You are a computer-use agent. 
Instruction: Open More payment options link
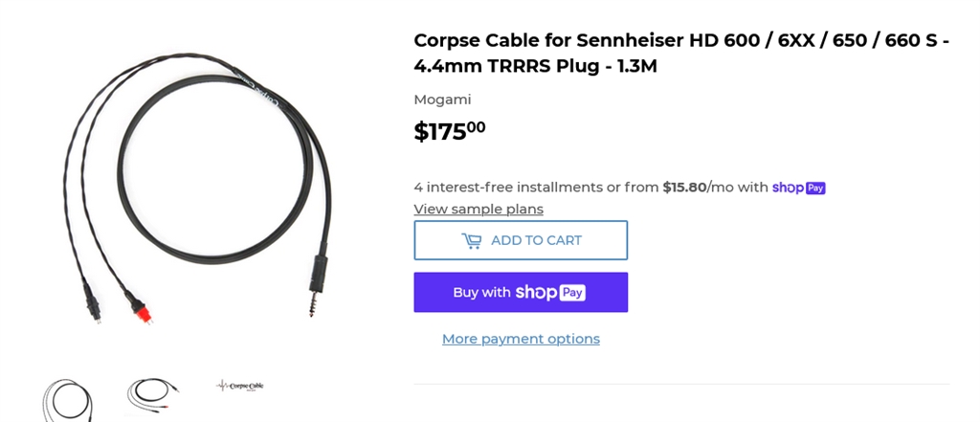(x=521, y=339)
